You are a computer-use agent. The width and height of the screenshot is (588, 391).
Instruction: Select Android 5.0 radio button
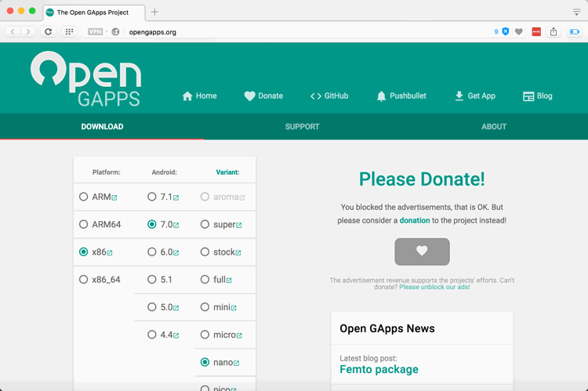tap(151, 307)
